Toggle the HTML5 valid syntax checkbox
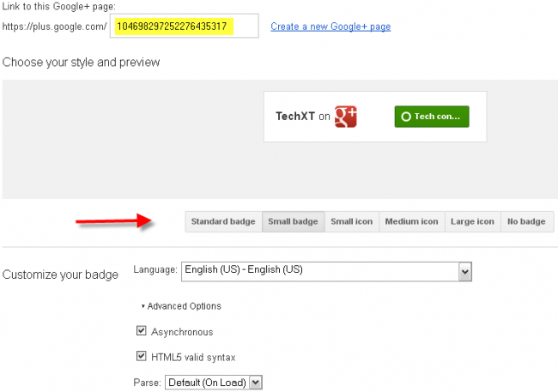 (x=142, y=356)
